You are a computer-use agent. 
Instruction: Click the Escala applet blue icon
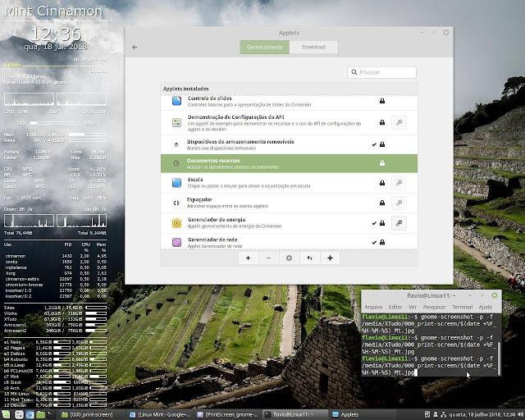click(176, 183)
